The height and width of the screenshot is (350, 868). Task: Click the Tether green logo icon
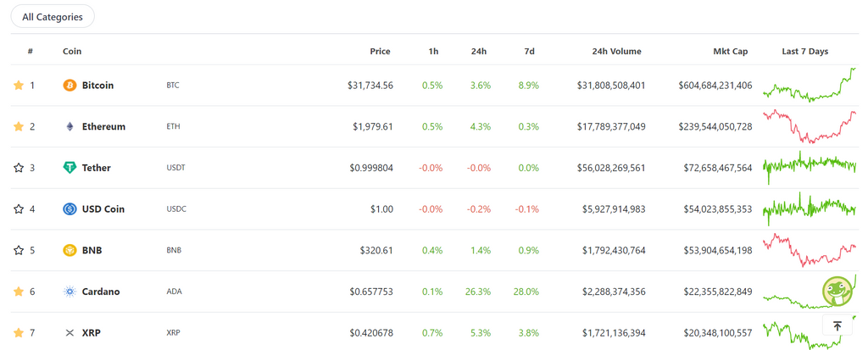click(x=70, y=168)
